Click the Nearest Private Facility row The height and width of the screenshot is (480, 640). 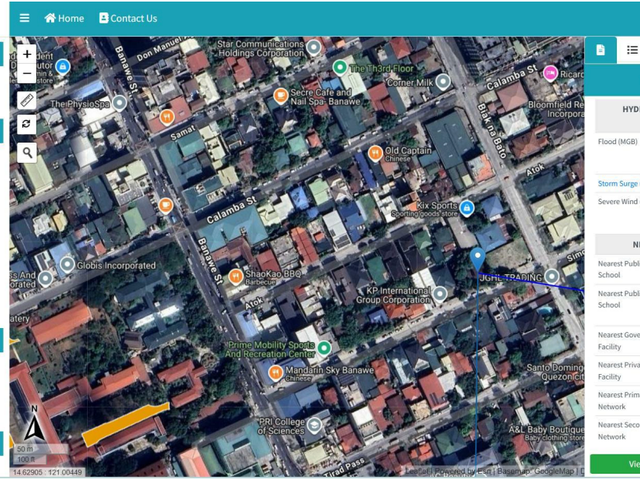618,371
